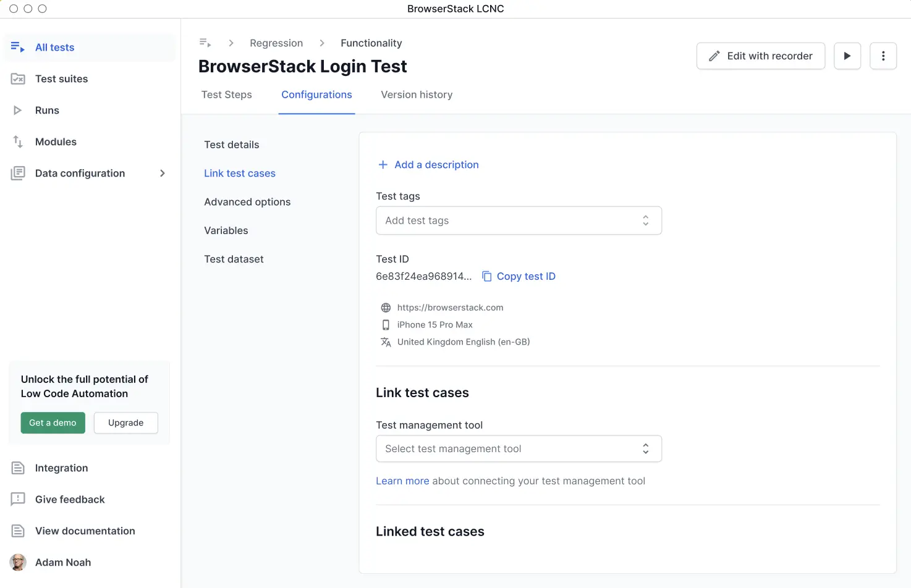The height and width of the screenshot is (588, 911).
Task: Click the copy icon next to Test ID
Action: 487,277
